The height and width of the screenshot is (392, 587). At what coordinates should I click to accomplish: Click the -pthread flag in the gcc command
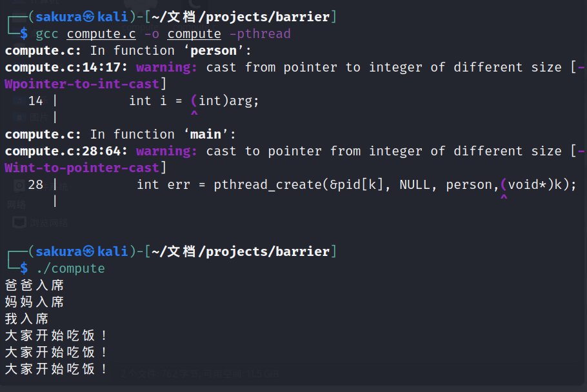(x=260, y=34)
